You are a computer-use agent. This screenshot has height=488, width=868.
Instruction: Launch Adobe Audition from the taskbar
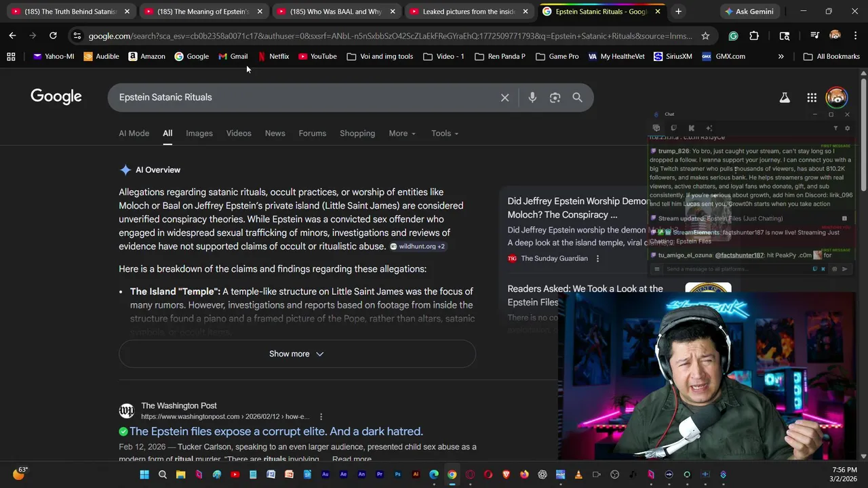coord(325,474)
